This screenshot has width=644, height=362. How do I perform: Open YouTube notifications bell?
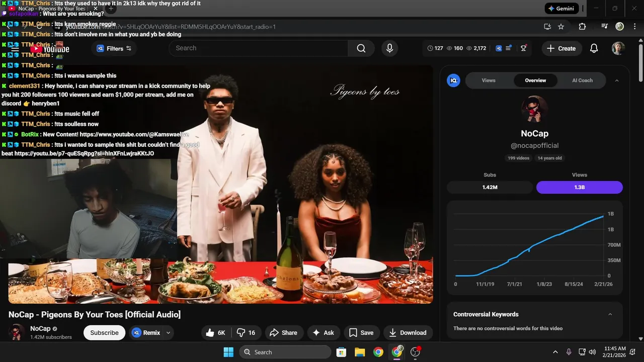coord(594,48)
